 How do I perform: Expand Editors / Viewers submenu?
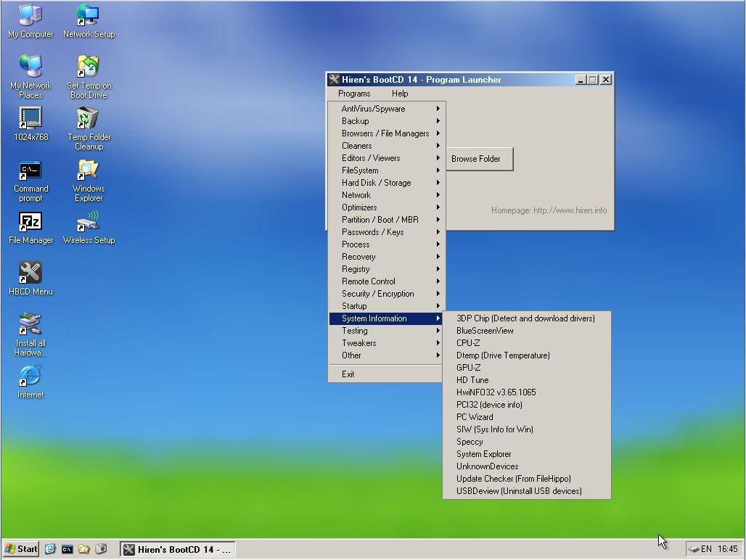(x=386, y=158)
